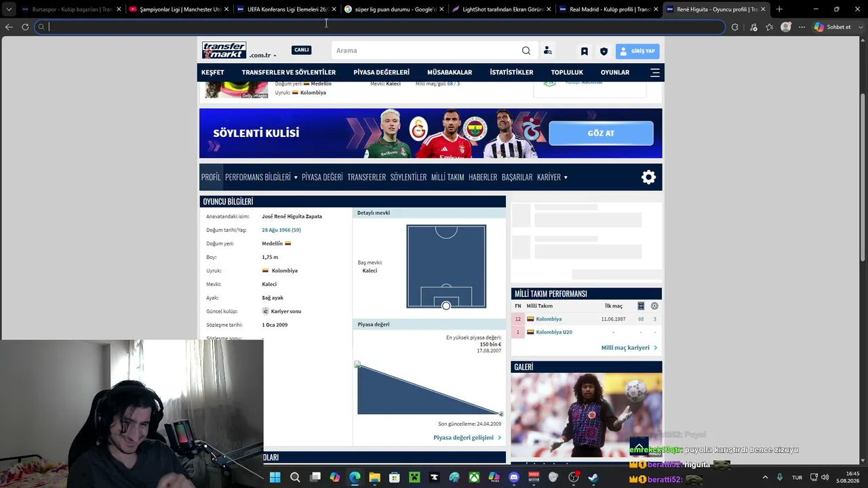
Task: Switch to the LightShot tab
Action: 500,9
